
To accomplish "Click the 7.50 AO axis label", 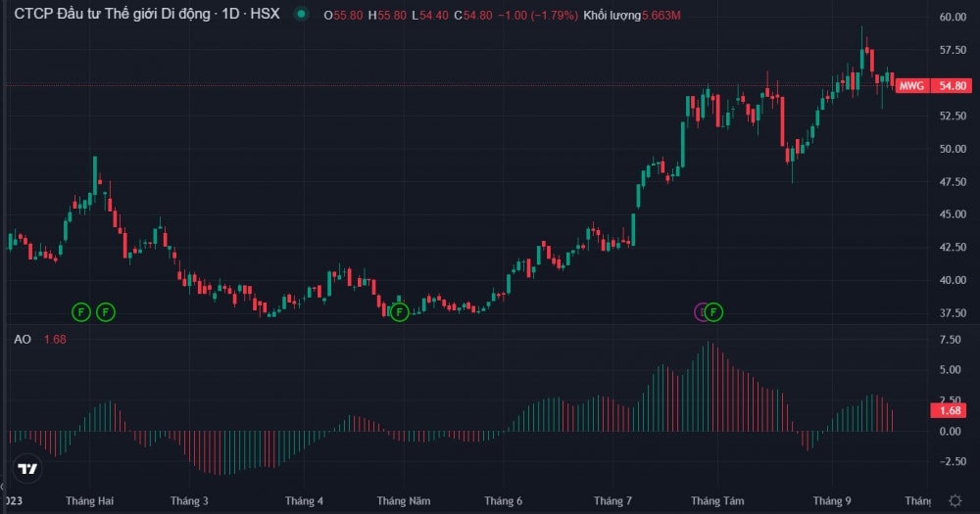I will tap(951, 340).
